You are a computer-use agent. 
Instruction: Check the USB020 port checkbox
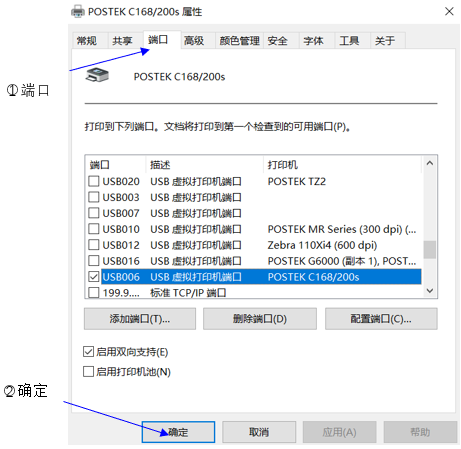[94, 181]
